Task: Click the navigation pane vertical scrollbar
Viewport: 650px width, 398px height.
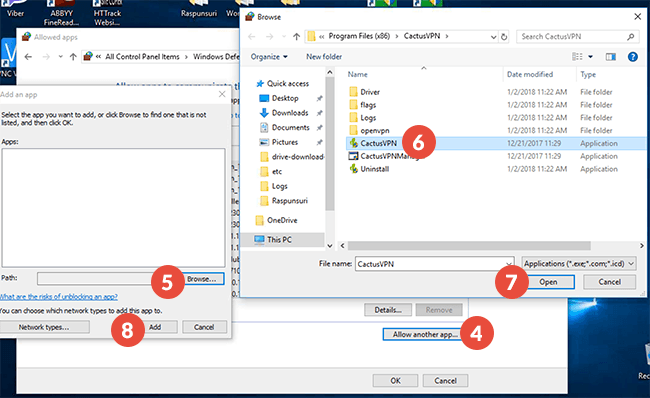Action: (330, 145)
